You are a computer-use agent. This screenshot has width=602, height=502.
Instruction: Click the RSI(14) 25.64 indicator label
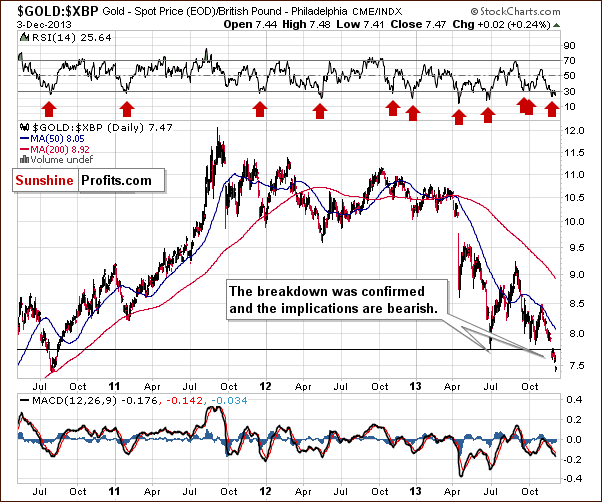[x=71, y=38]
